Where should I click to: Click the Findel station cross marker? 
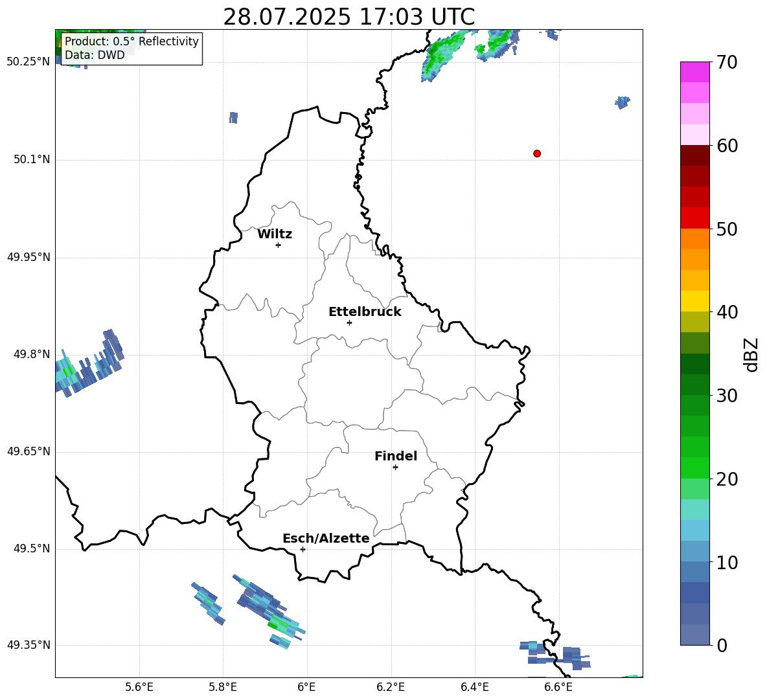[x=395, y=468]
